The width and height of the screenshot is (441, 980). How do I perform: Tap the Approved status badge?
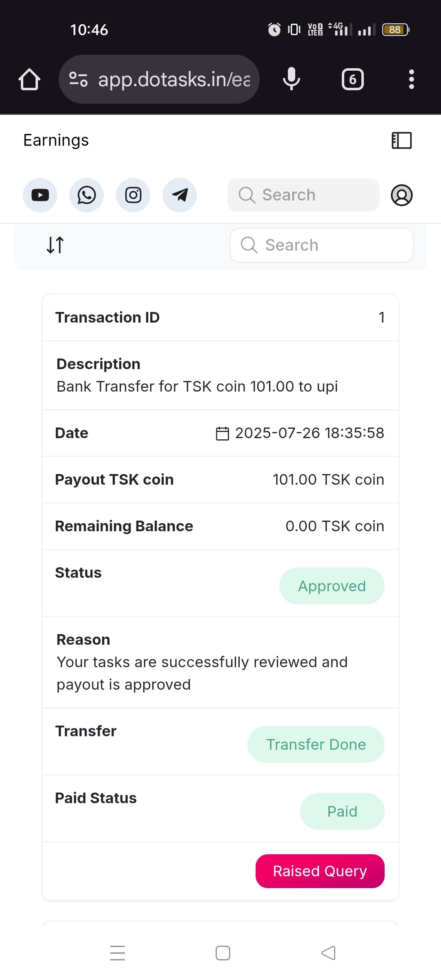pos(332,586)
